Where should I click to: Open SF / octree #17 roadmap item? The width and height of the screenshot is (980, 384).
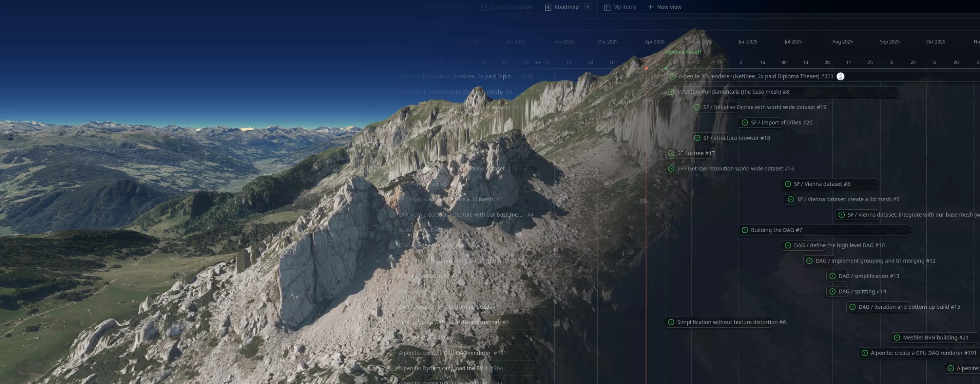695,153
